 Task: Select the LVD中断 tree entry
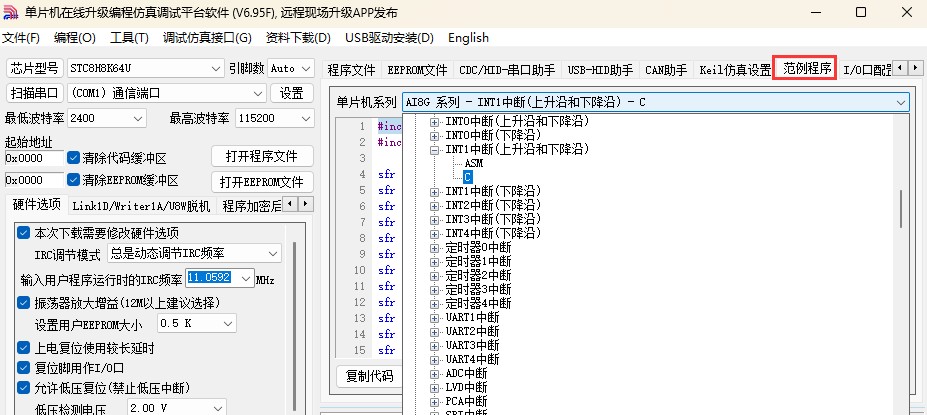click(466, 388)
